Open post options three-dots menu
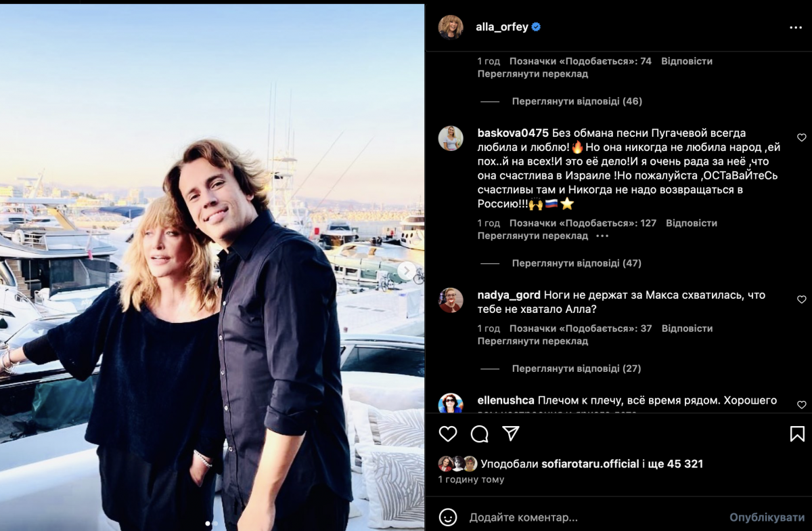Viewport: 812px width, 531px height. 796,28
